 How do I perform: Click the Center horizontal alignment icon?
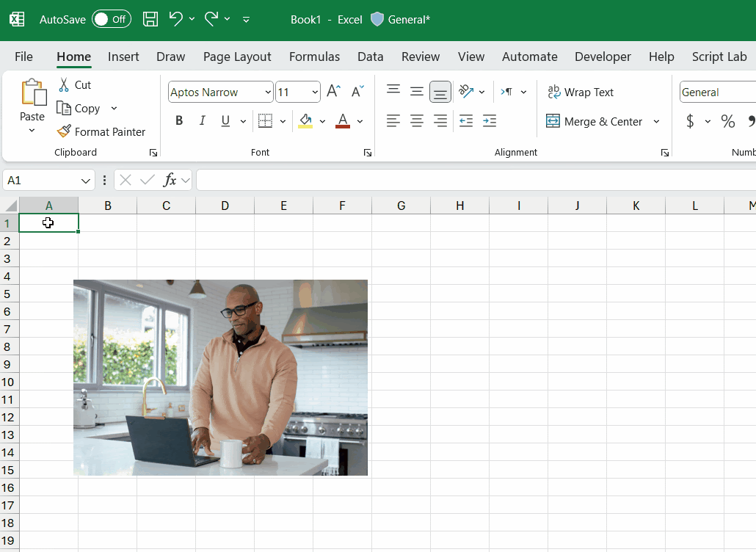[x=417, y=121]
